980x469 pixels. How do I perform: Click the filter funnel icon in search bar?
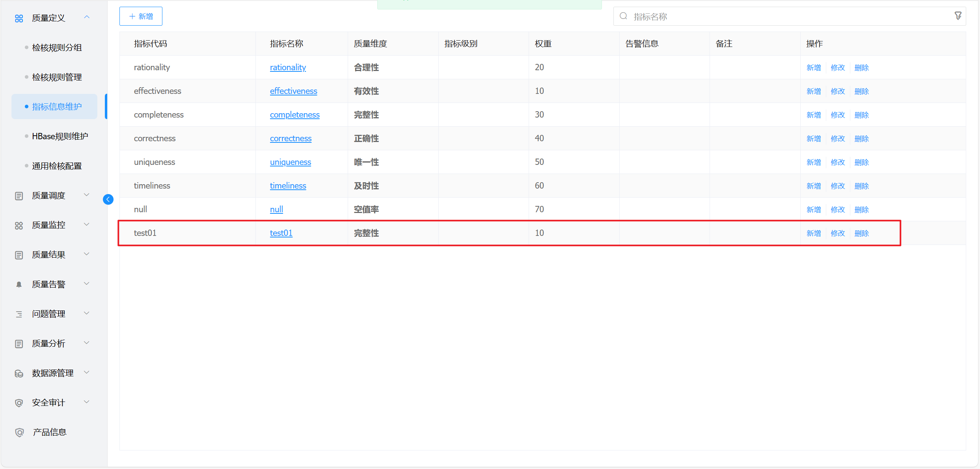tap(958, 16)
